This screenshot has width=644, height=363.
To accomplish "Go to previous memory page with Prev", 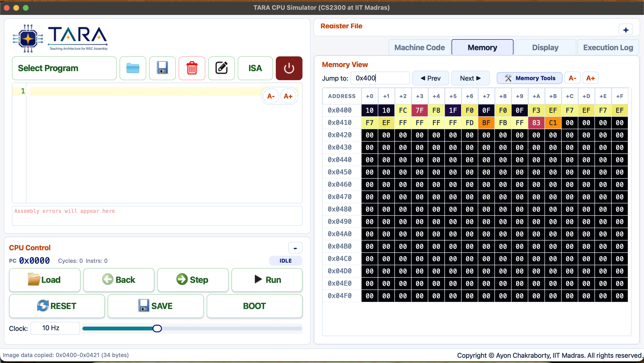I will [x=431, y=78].
